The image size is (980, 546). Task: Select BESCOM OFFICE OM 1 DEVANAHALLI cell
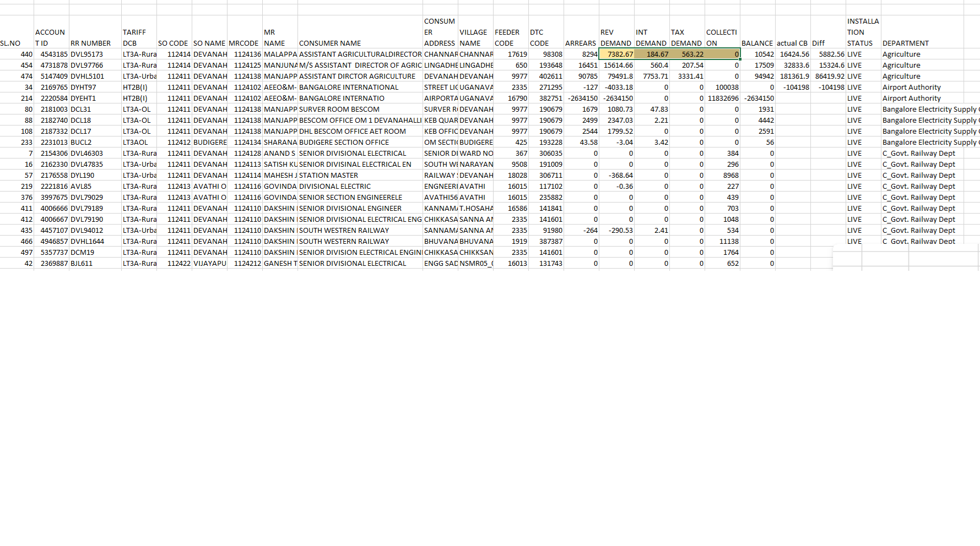coord(360,120)
